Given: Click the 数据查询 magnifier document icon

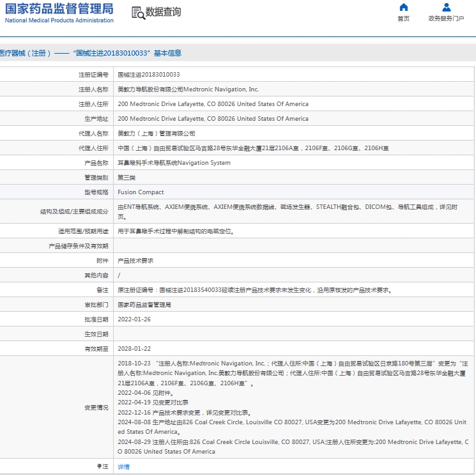Looking at the screenshot, I should (x=139, y=13).
